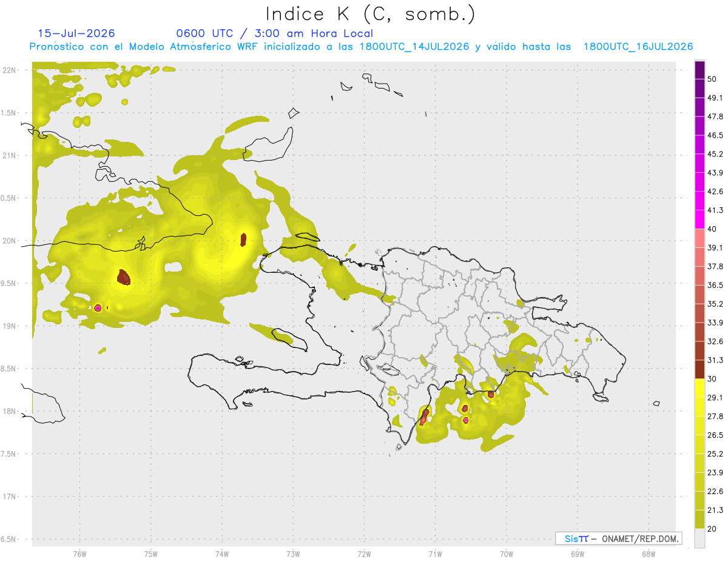Click the "76W" longitude label
Viewport: 728px width, 562px height.
coord(79,554)
